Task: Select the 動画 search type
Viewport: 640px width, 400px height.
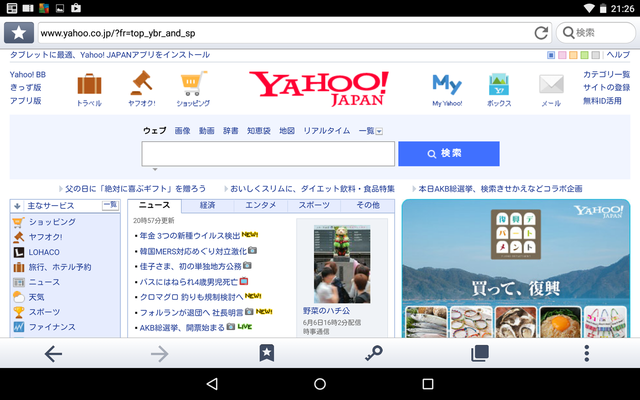Action: coord(207,131)
